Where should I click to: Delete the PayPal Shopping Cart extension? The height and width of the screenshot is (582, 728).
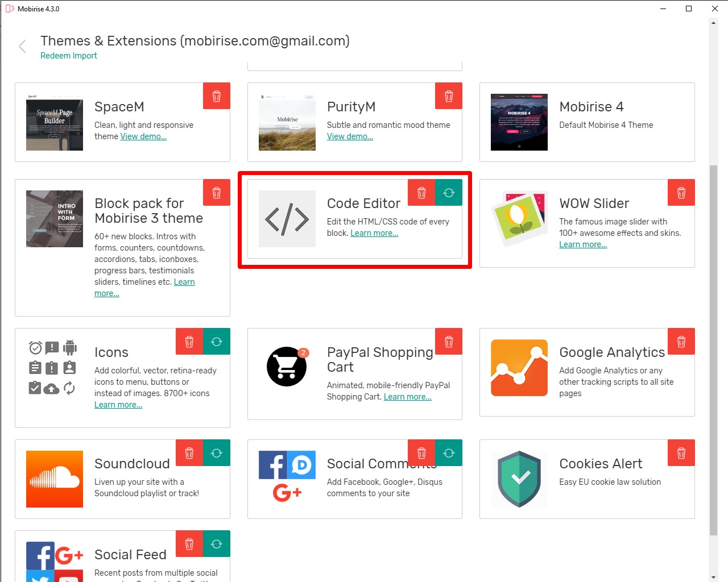449,342
